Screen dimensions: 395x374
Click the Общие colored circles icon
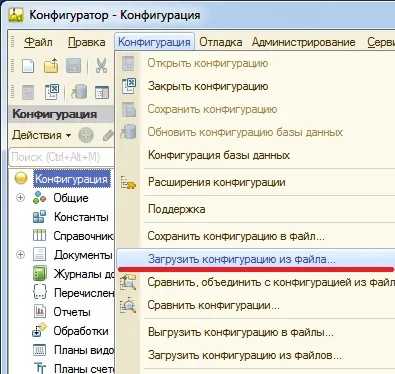39,198
